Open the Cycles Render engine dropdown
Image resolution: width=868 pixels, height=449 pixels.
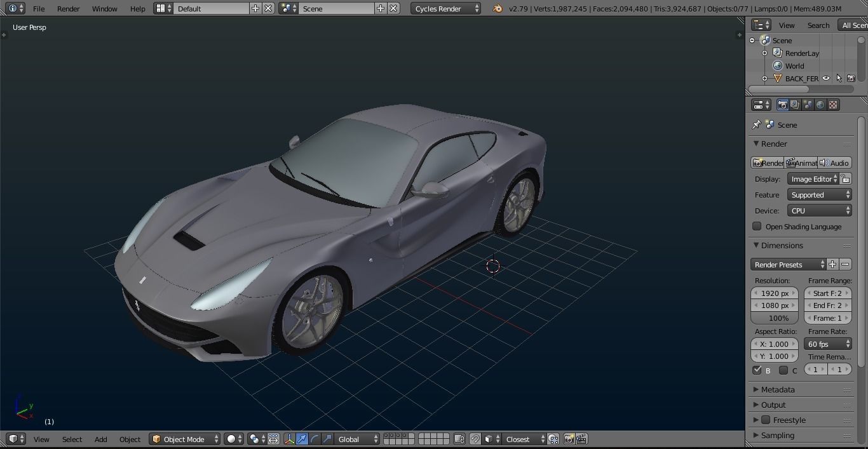[x=446, y=8]
